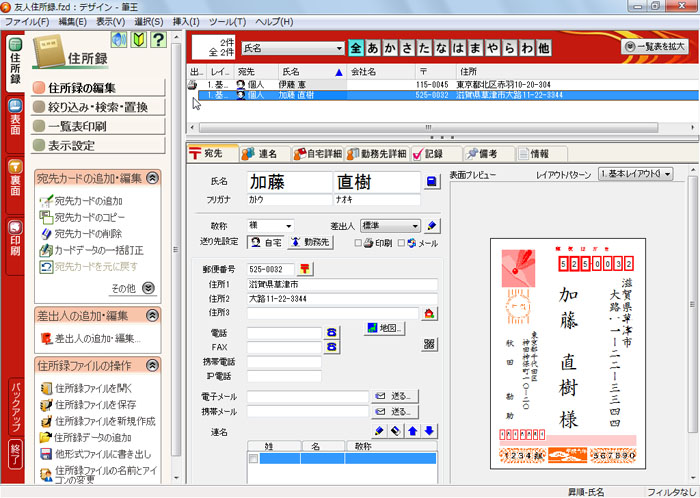The width and height of the screenshot is (700, 498).
Task: Click 宛先カードの削除 icon link
Action: pos(88,234)
